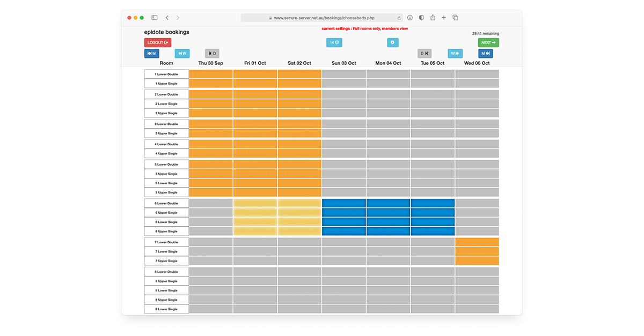This screenshot has width=644, height=336.
Task: Select 6 Lower Double bed on Sun 03 Oct
Action: point(343,204)
